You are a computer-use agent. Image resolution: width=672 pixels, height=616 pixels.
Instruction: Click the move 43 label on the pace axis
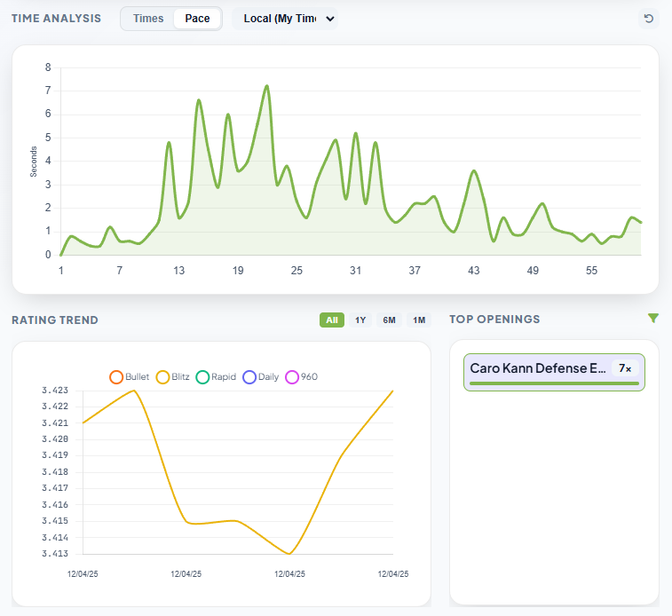pos(474,271)
